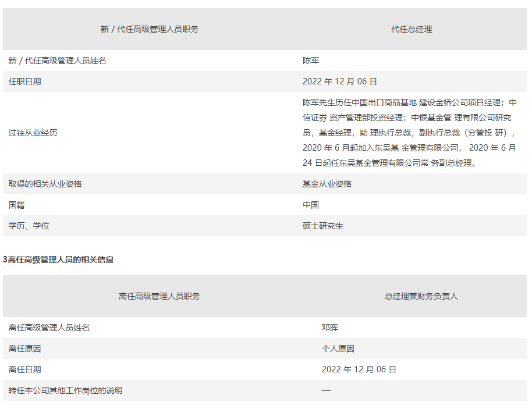Click the heading 3离任高级管理人员的相关信息
This screenshot has height=409, width=532.
tap(58, 259)
